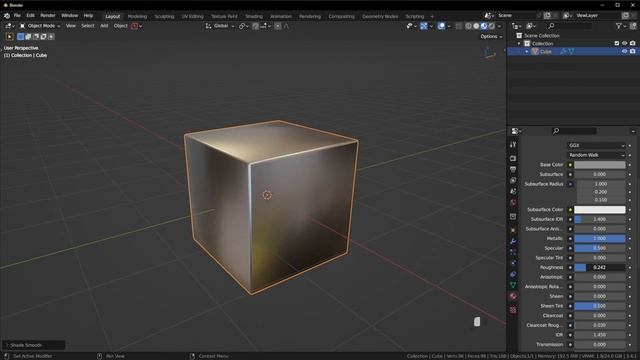Open the Tool properties tab
Image resolution: width=640 pixels, height=360 pixels.
pos(513,145)
